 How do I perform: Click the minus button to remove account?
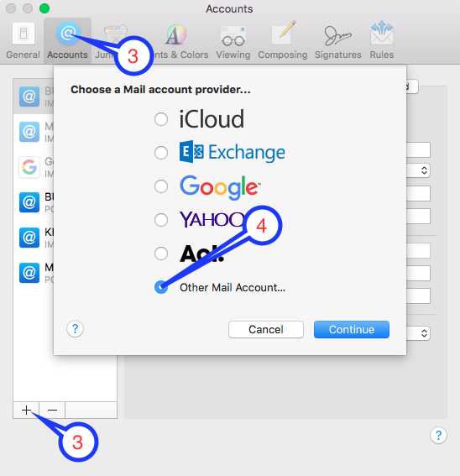[52, 411]
